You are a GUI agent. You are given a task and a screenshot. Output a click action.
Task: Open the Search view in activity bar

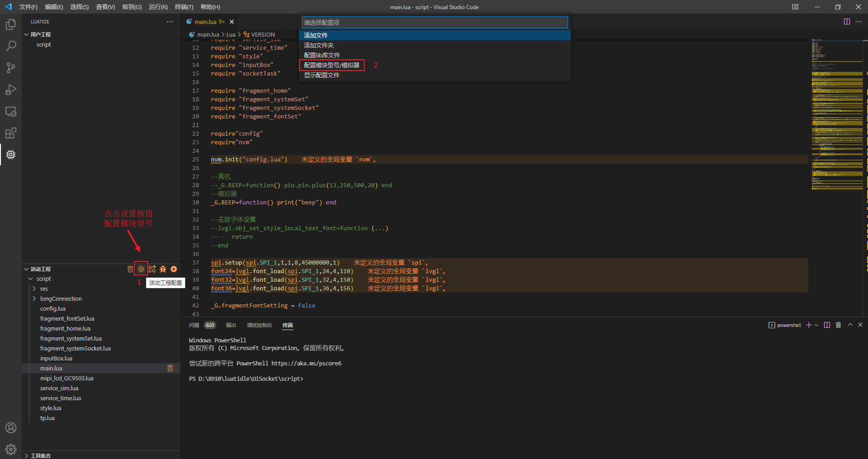point(11,46)
